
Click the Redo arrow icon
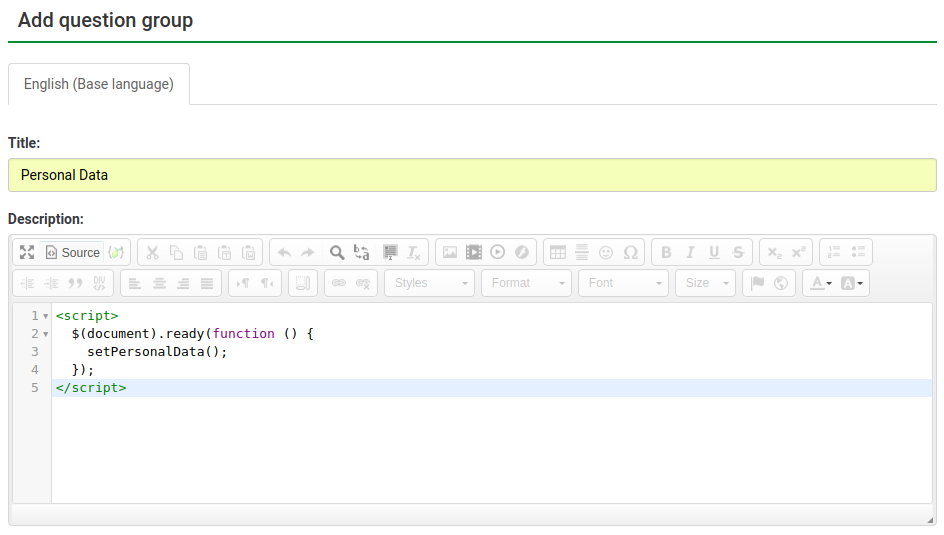pos(308,252)
